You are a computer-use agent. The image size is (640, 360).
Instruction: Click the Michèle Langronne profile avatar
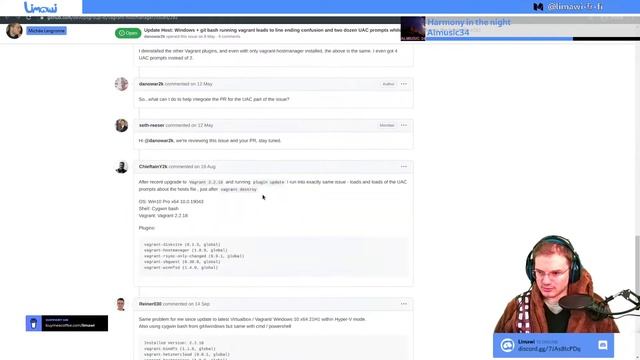point(14,31)
